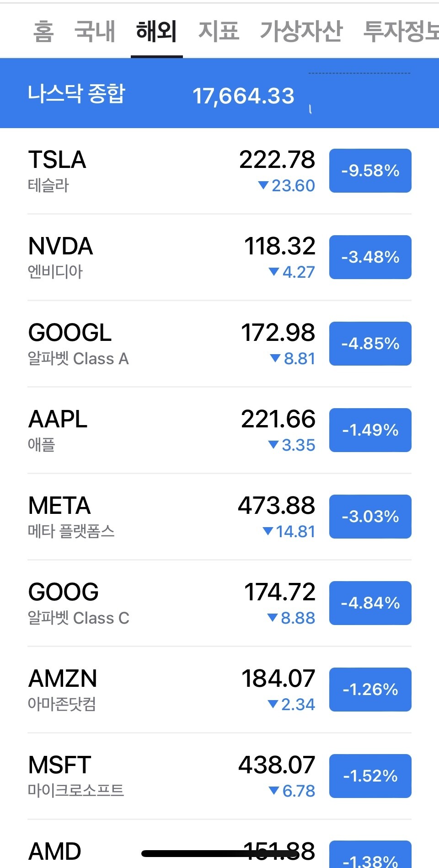Switch to the 홈 tab

(43, 32)
